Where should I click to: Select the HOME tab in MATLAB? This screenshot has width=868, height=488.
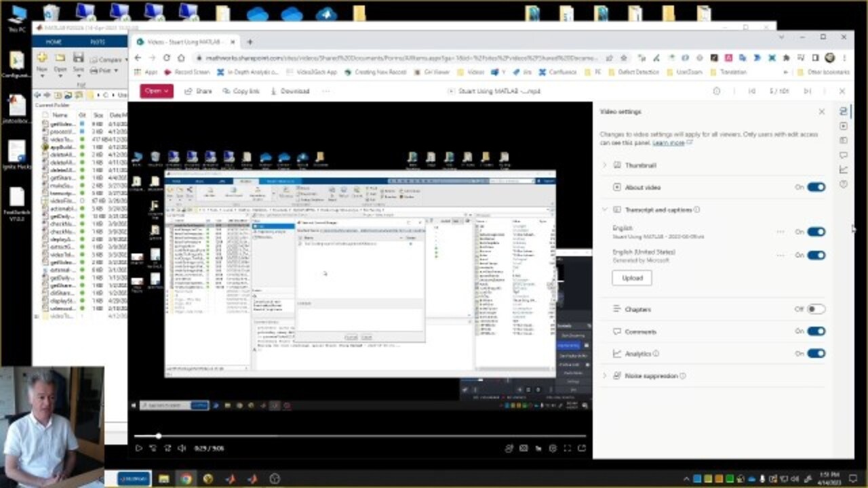point(54,42)
